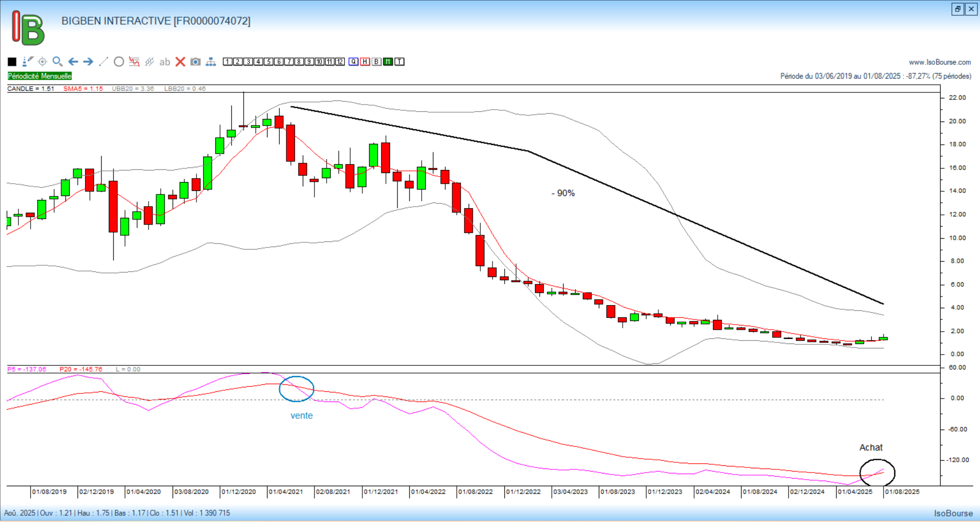Select the line drawing tool
This screenshot has width=980, height=522.
click(x=104, y=62)
